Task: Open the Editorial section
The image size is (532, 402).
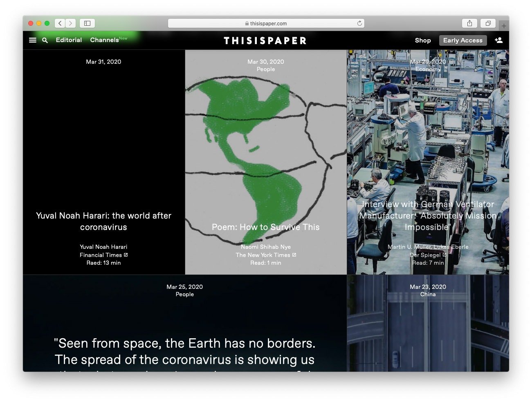Action: coord(68,40)
